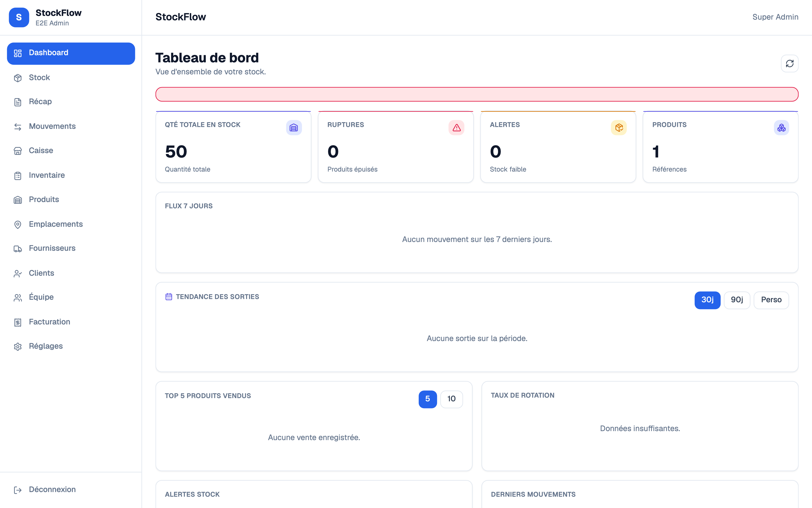812x508 pixels.
Task: Show top 5 products sold
Action: click(x=427, y=399)
